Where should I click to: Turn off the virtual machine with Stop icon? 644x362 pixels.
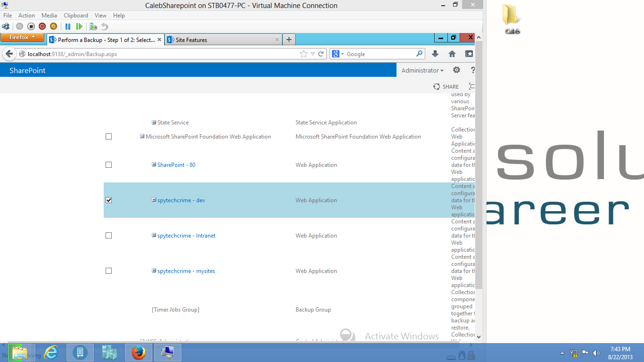coord(31,26)
